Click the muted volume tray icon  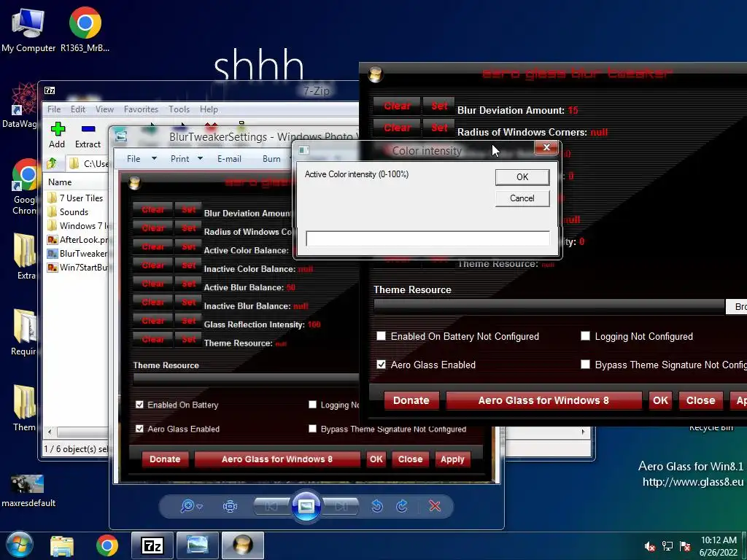(x=649, y=546)
